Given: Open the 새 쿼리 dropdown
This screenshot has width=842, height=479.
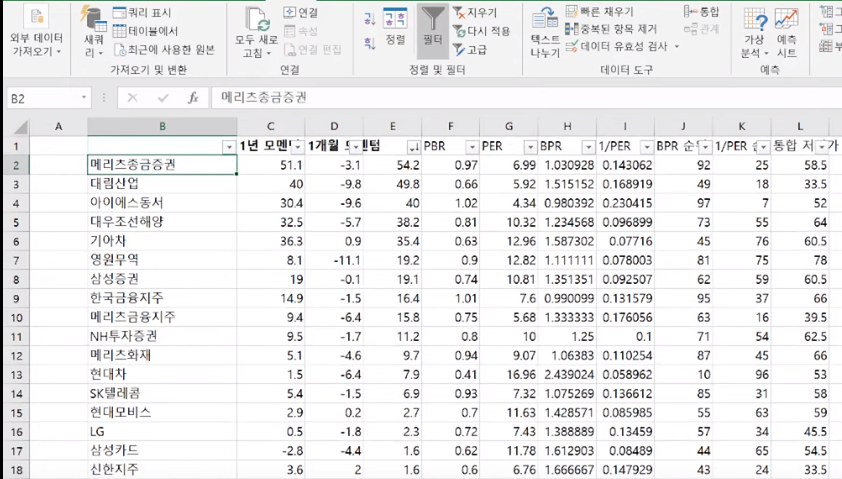Looking at the screenshot, I should pos(94,32).
